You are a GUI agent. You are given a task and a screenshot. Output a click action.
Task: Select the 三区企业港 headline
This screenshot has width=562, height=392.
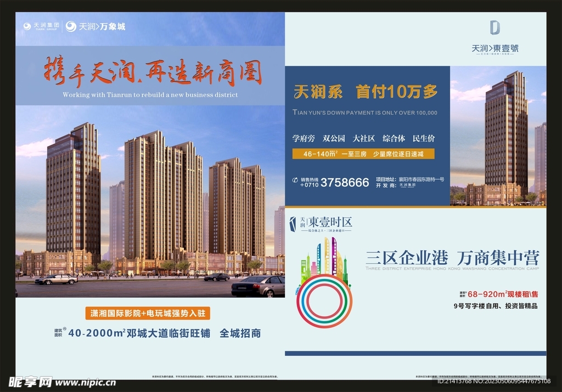point(407,258)
